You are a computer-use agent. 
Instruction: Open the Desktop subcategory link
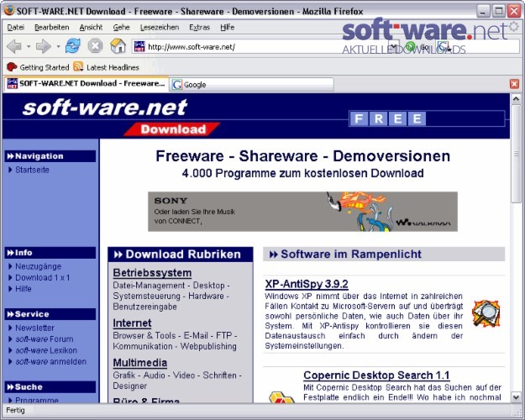[x=208, y=286]
